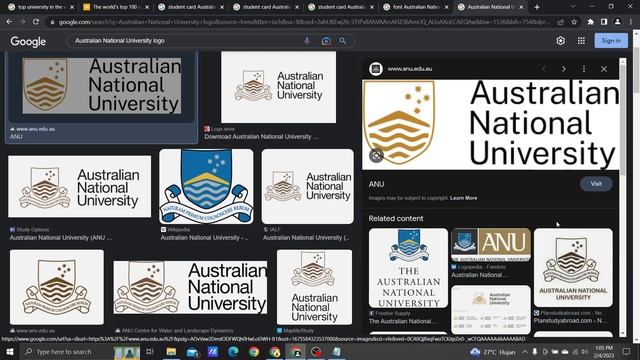
Task: Click browser forward arrow
Action: 22,22
